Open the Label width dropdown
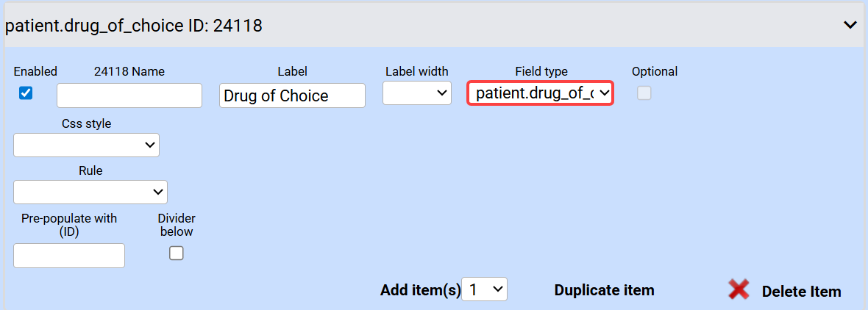 (x=417, y=93)
